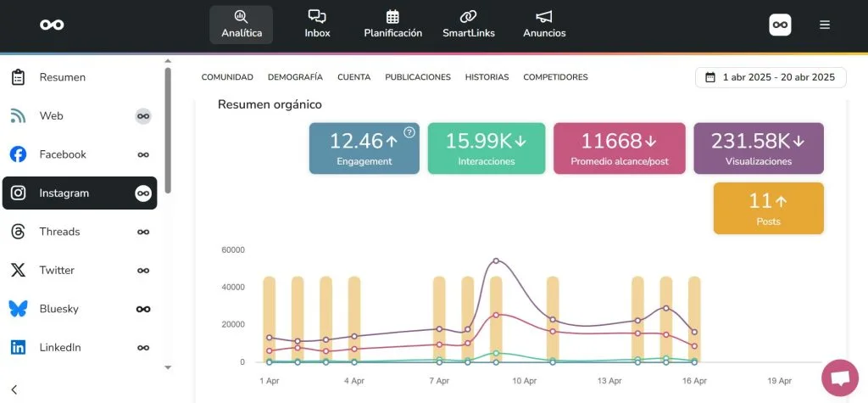
Task: Collapse the sidebar with the left chevron
Action: coord(14,389)
